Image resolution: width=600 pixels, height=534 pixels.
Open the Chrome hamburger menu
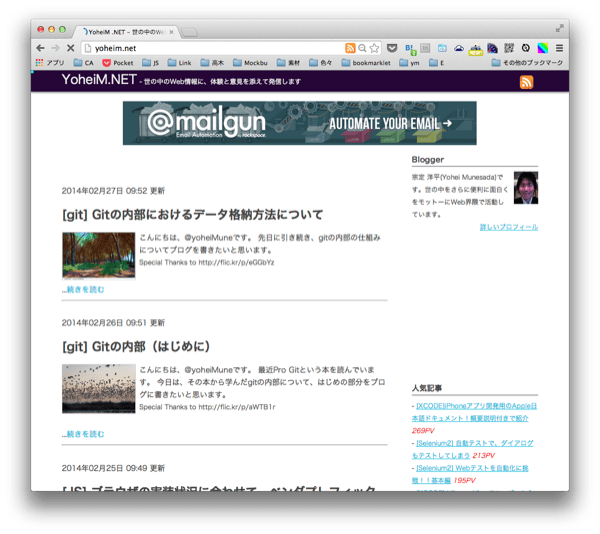coord(559,48)
